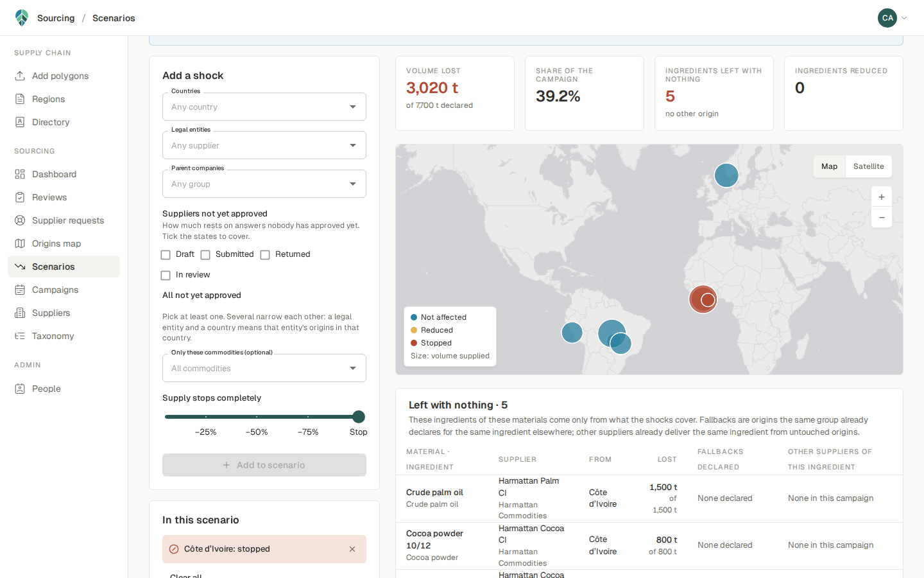The width and height of the screenshot is (924, 578).
Task: Zoom out on the map
Action: [882, 218]
